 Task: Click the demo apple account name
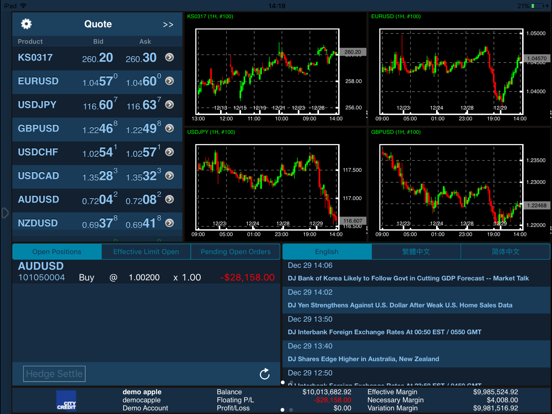tap(142, 392)
